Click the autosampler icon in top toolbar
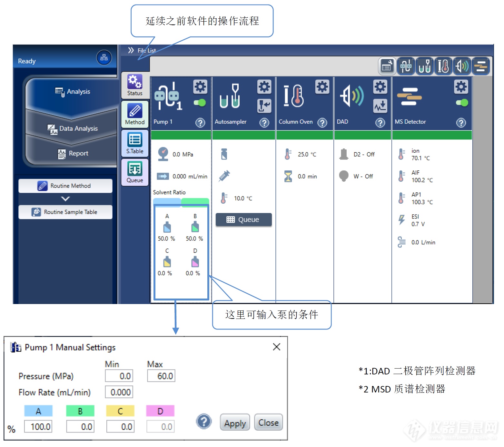This screenshot has height=447, width=504. point(424,66)
